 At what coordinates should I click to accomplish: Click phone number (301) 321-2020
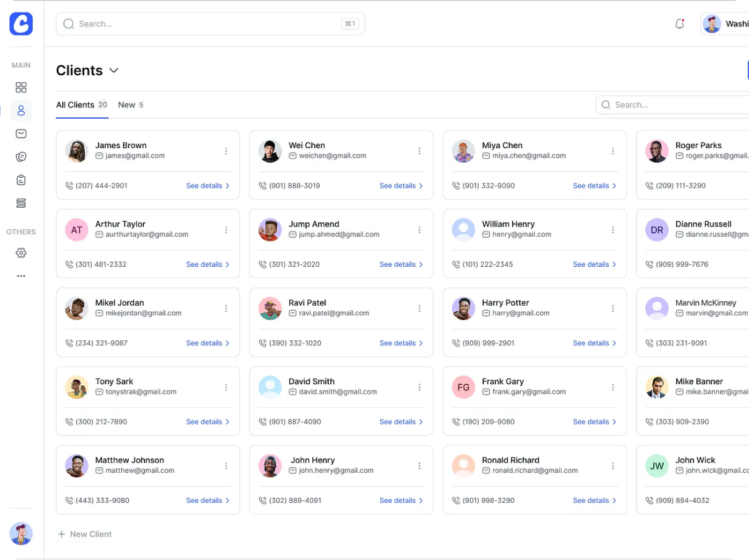point(294,264)
